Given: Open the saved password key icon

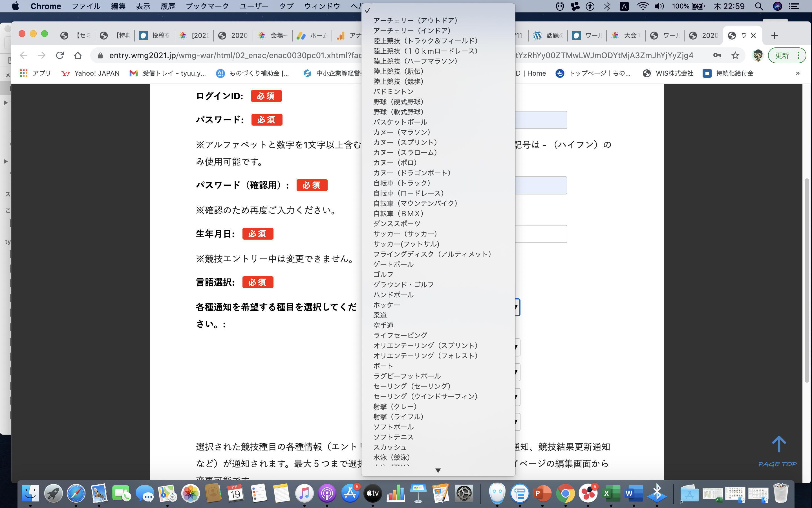Looking at the screenshot, I should click(x=717, y=55).
